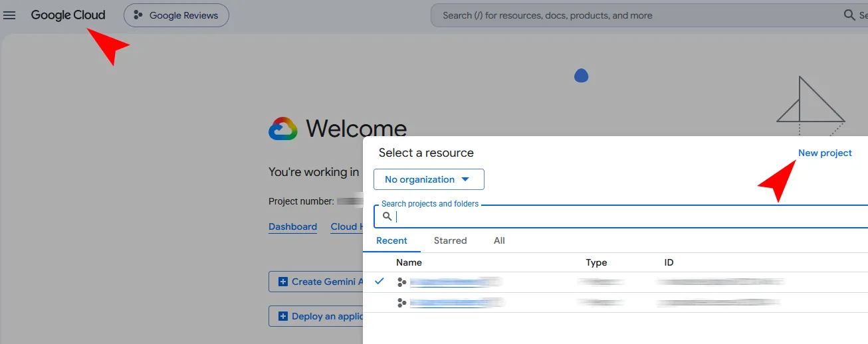Click the Search projects and folders field
Screen dimensions: 868x344
click(621, 216)
